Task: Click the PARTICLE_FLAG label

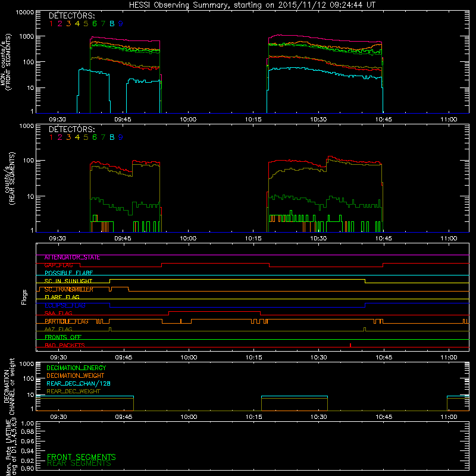Action: click(x=67, y=321)
